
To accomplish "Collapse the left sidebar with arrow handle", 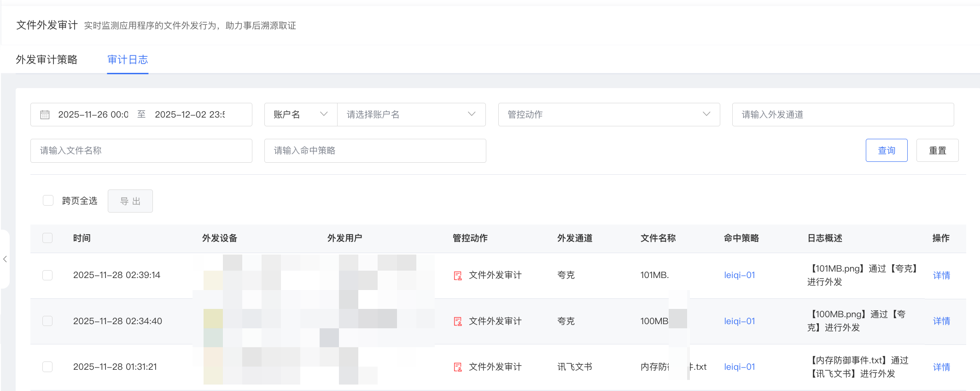I will pyautogui.click(x=5, y=259).
